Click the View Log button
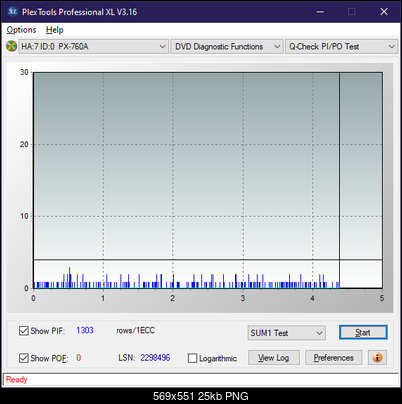Screen dimensions: 402x404 pos(274,358)
